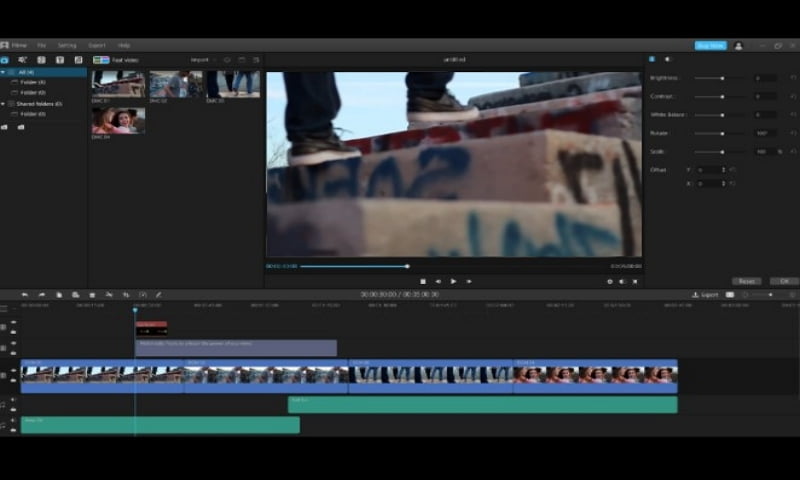Select the girls selfie clip thumbnail
This screenshot has height=480, width=800.
pyautogui.click(x=118, y=121)
